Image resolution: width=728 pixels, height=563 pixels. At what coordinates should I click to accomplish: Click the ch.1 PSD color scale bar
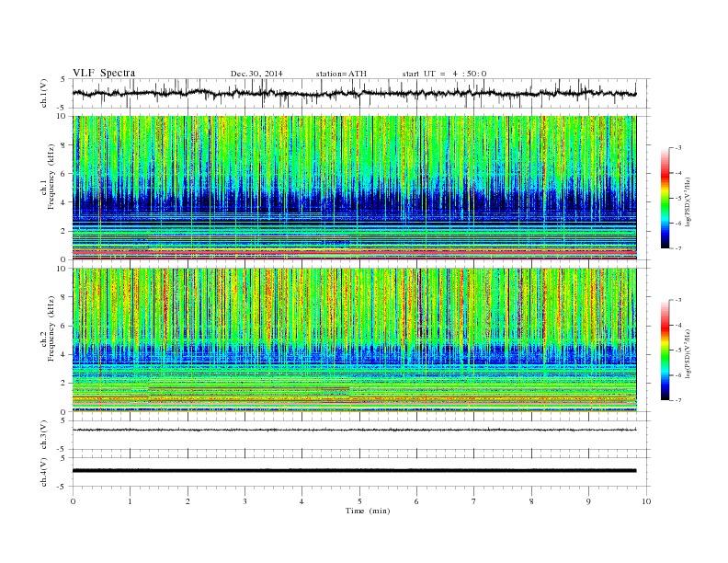point(665,198)
